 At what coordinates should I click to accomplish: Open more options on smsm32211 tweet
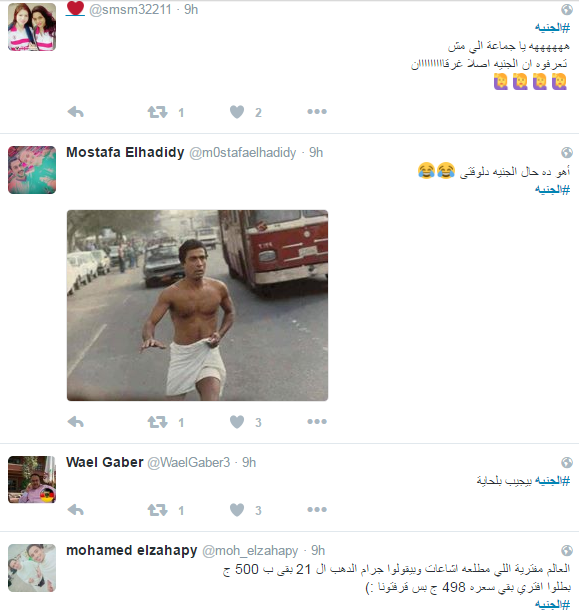coord(317,112)
